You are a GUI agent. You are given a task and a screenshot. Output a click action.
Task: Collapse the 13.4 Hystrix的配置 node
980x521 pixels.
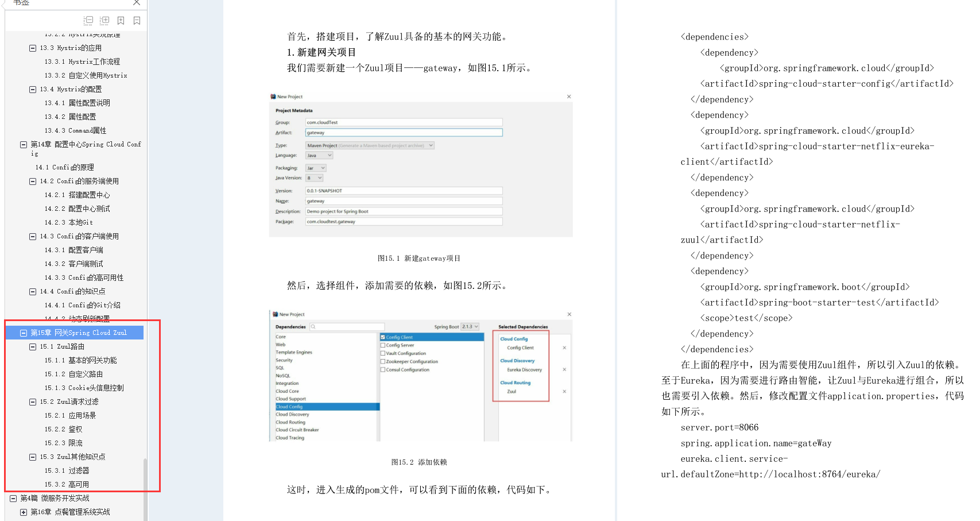pyautogui.click(x=33, y=90)
